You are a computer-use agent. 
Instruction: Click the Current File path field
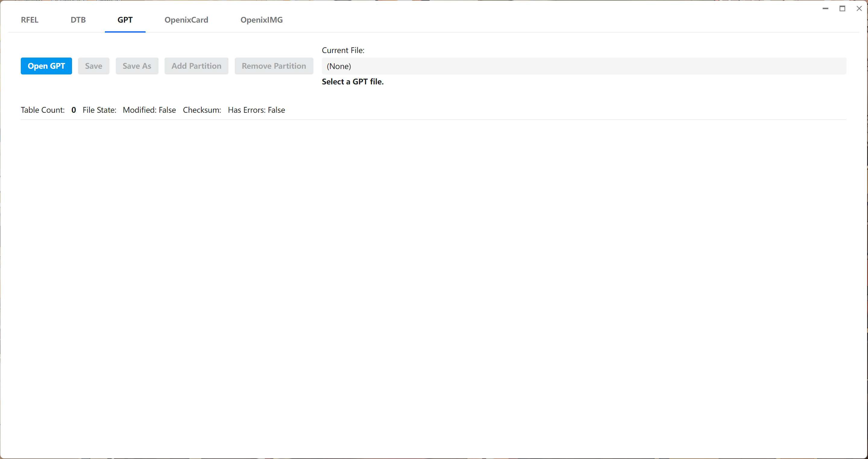[583, 66]
